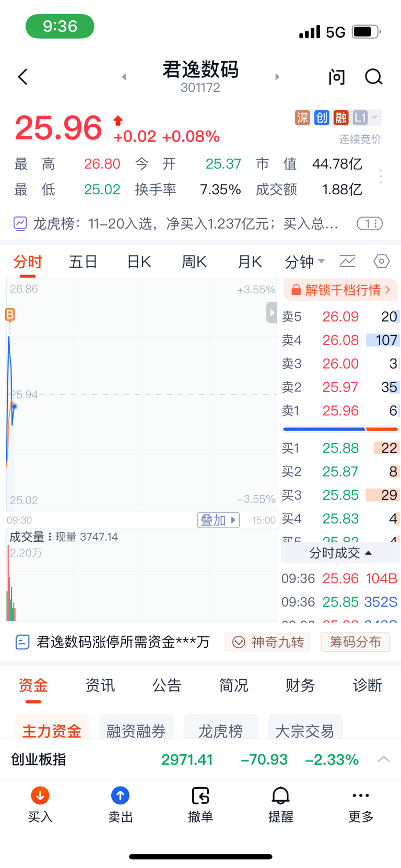
Task: Switch to the 资讯 tab
Action: pyautogui.click(x=100, y=685)
